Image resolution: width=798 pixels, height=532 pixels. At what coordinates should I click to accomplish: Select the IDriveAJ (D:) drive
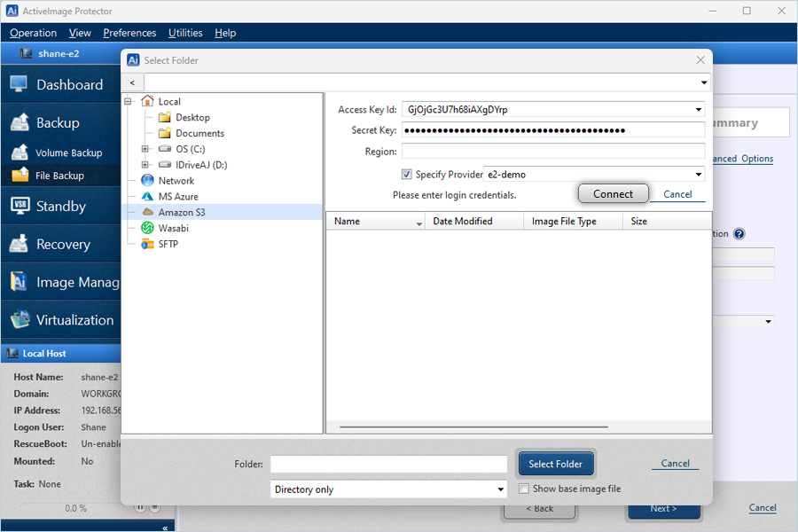(193, 164)
